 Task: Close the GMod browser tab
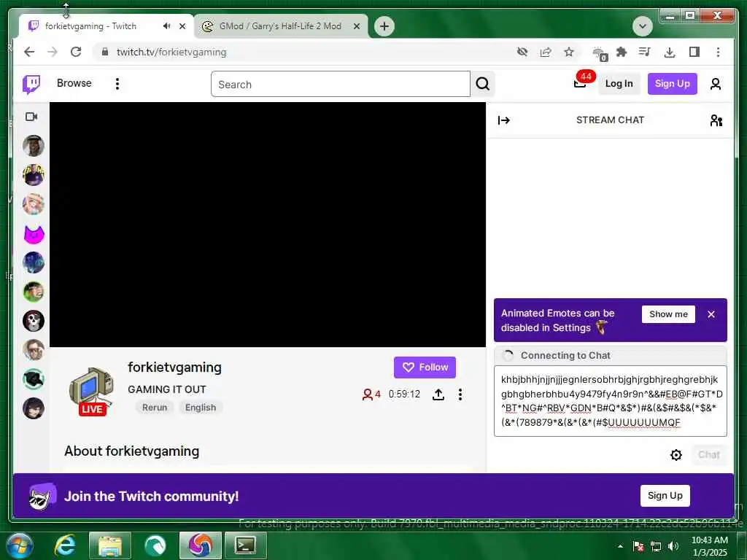pyautogui.click(x=356, y=27)
